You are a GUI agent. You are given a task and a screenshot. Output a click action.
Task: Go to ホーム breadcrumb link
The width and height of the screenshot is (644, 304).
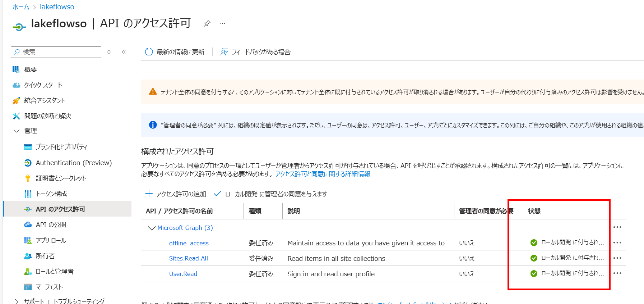(20, 7)
